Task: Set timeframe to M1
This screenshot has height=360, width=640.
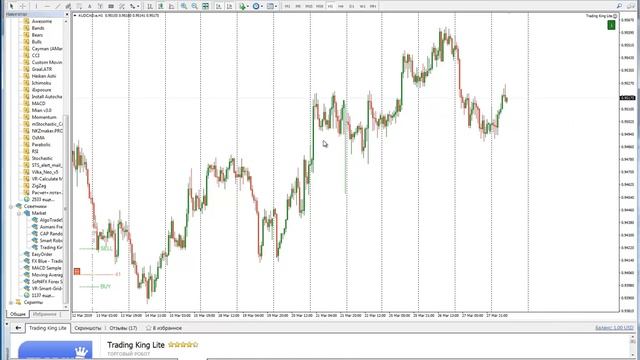Action: [x=287, y=6]
